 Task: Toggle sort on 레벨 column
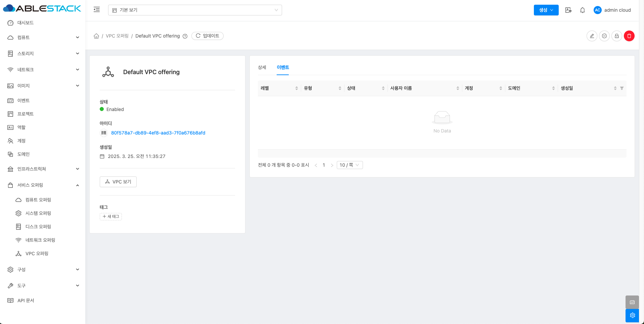click(x=296, y=88)
